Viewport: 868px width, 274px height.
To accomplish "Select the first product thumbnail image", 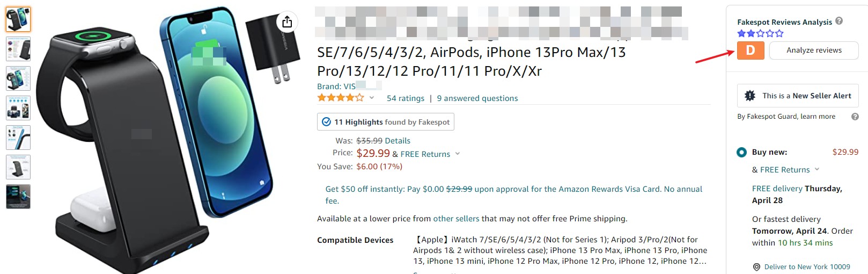I will (x=18, y=19).
